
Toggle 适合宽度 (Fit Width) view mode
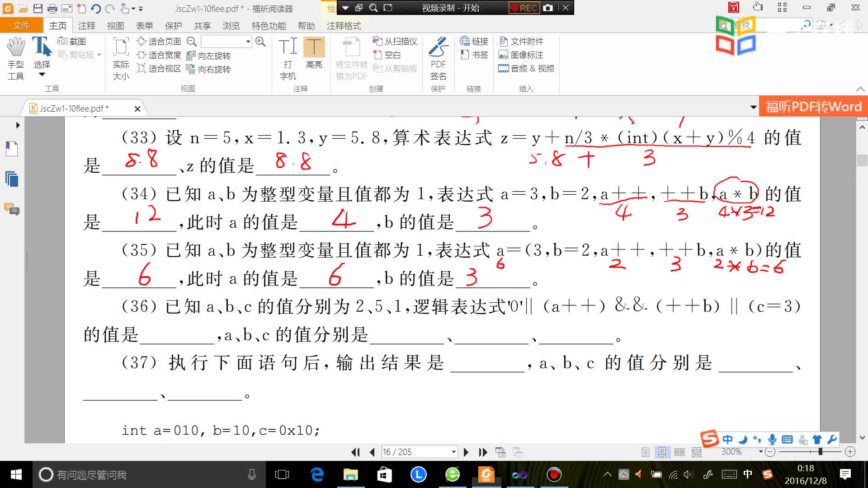[158, 55]
